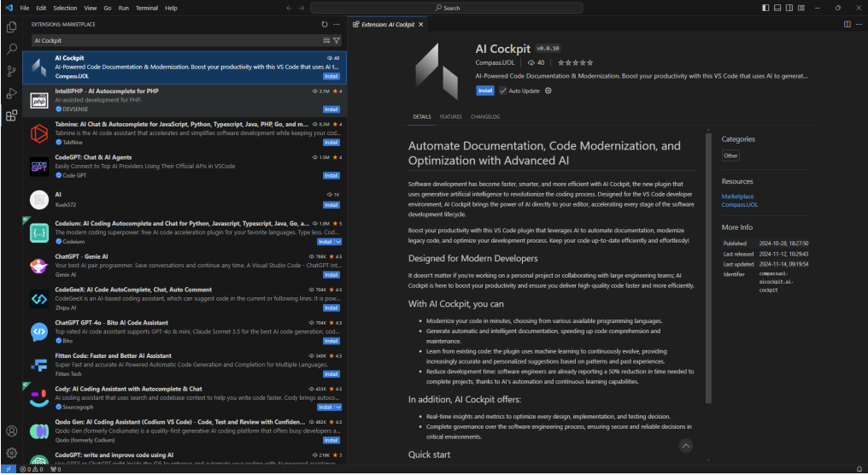Switch to the Changelog tab
This screenshot has height=475, width=868.
click(484, 116)
